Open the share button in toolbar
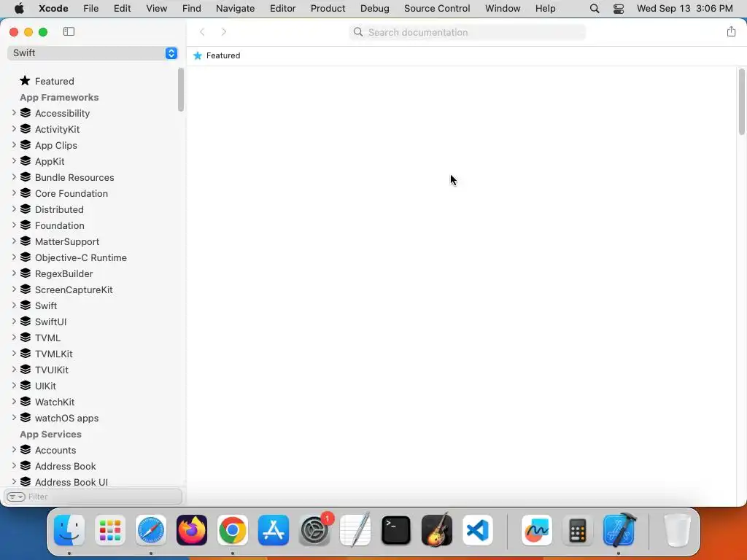 tap(731, 31)
